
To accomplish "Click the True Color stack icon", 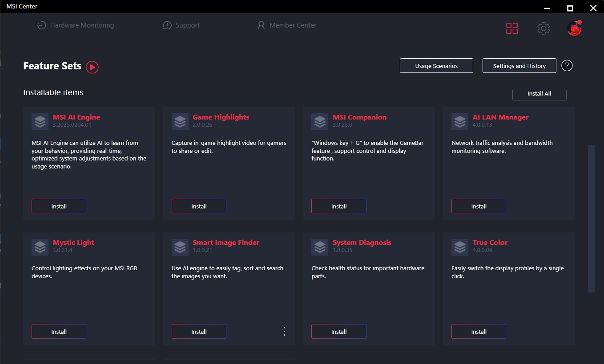I will (460, 247).
